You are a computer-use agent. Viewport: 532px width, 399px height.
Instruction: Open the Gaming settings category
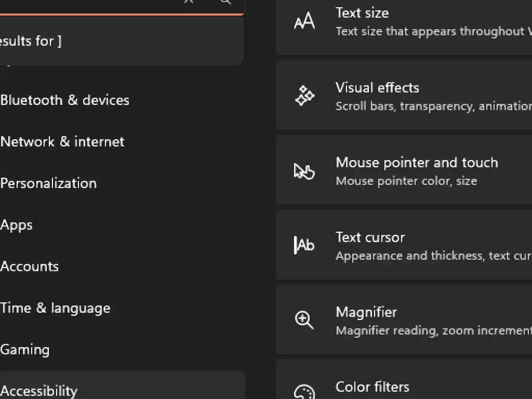coord(25,350)
